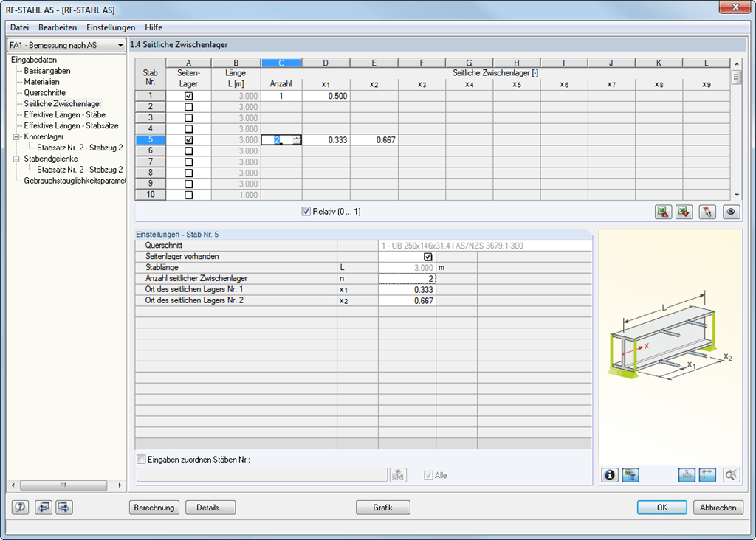The height and width of the screenshot is (540, 756).
Task: Confirm with the OK button
Action: tap(662, 508)
